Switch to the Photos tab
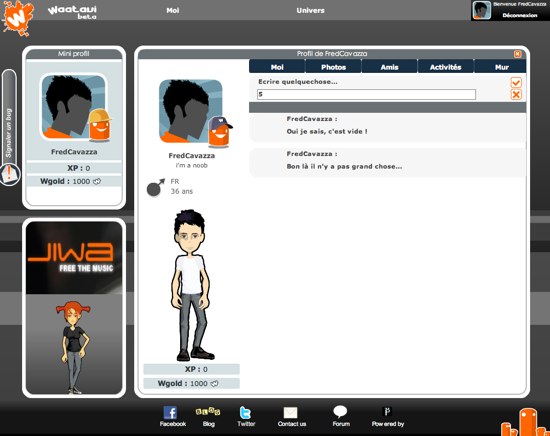The width and height of the screenshot is (550, 436). click(333, 67)
